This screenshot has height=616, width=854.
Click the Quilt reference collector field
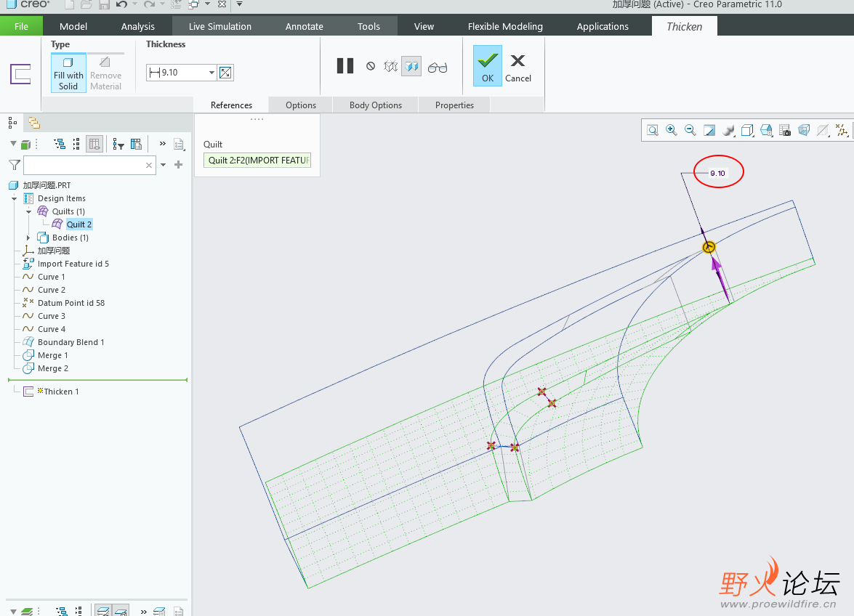(x=257, y=160)
